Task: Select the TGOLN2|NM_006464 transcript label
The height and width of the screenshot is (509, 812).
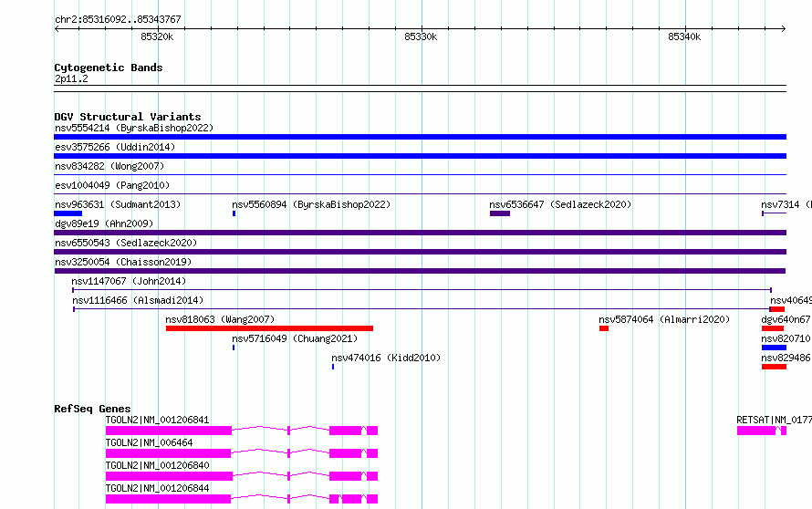Action: point(149,442)
